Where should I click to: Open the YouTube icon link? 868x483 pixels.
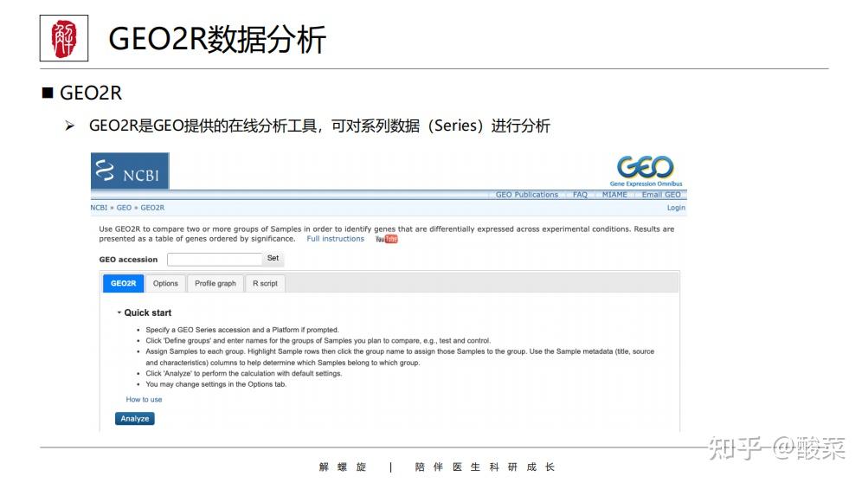click(386, 239)
